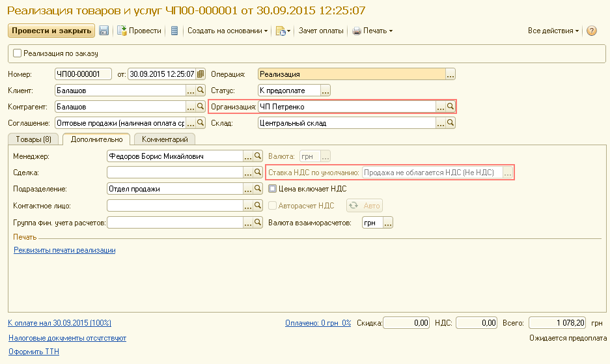The width and height of the screenshot is (610, 364).
Task: Open calendar picker next to document date
Action: (201, 74)
